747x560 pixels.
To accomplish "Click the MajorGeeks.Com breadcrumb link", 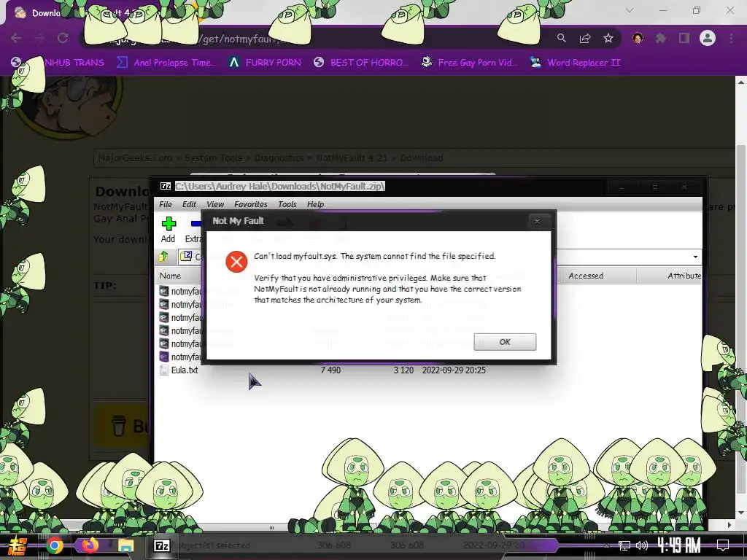I will coord(135,157).
